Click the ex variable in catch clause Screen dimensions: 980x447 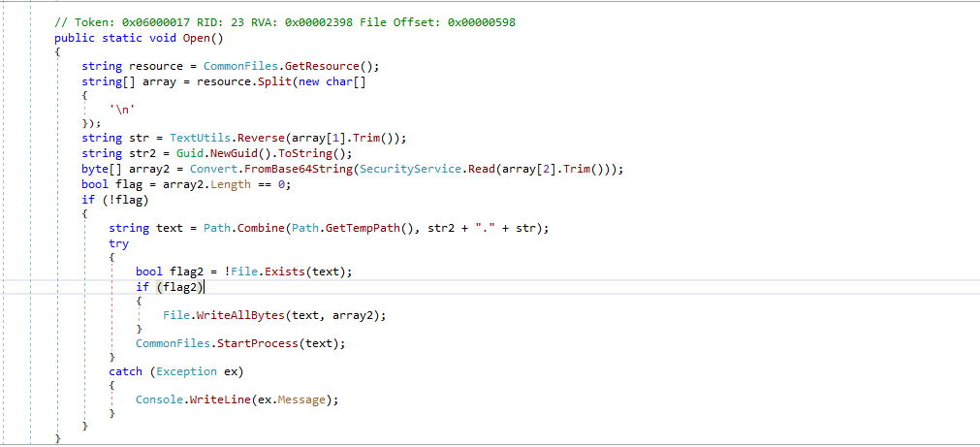click(230, 371)
